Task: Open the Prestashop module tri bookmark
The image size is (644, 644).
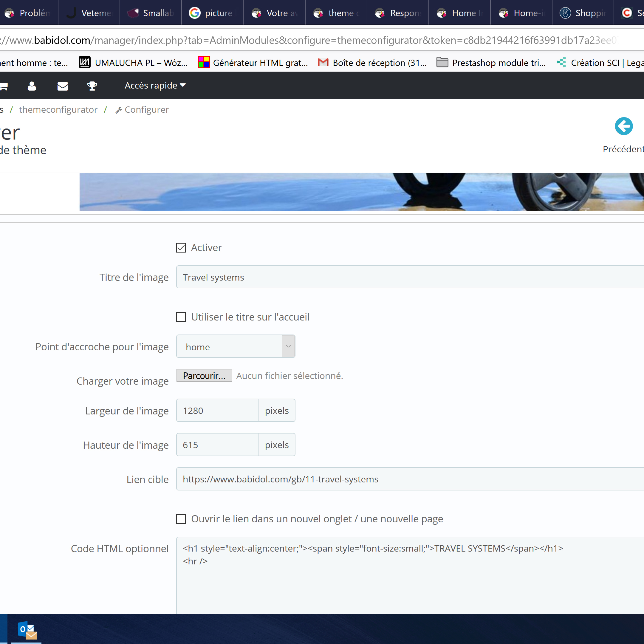Action: 491,63
